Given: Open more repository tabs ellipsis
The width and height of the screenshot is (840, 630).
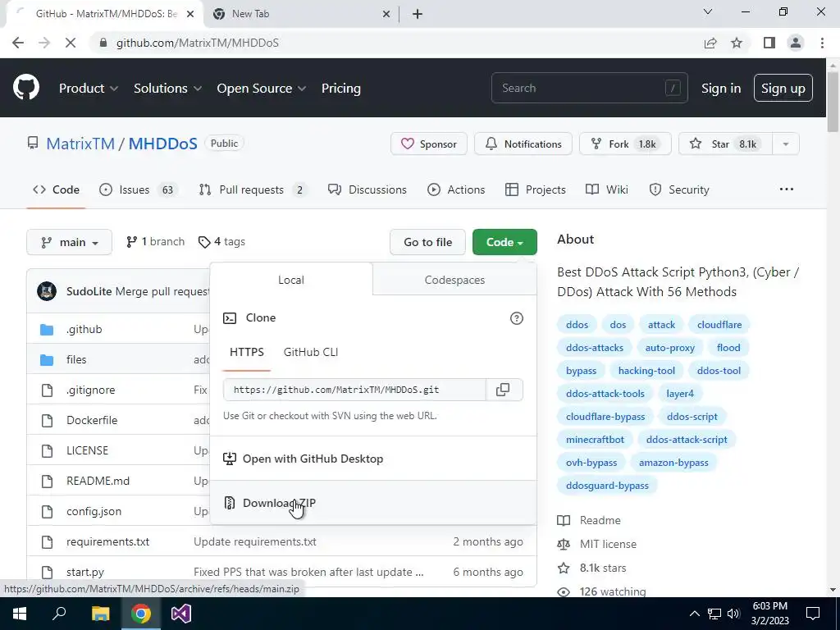Looking at the screenshot, I should coord(787,189).
